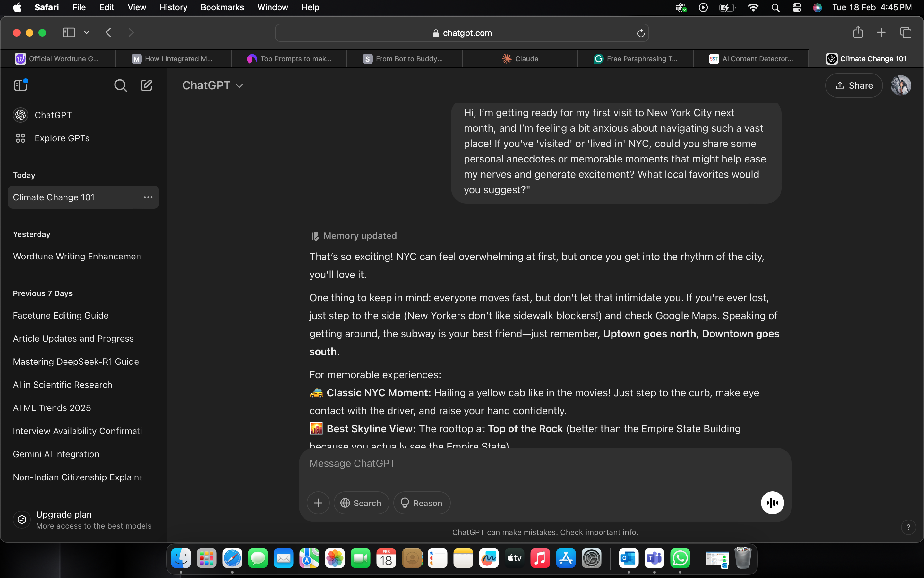Open Microsoft Teams from the Dock

coord(654,558)
